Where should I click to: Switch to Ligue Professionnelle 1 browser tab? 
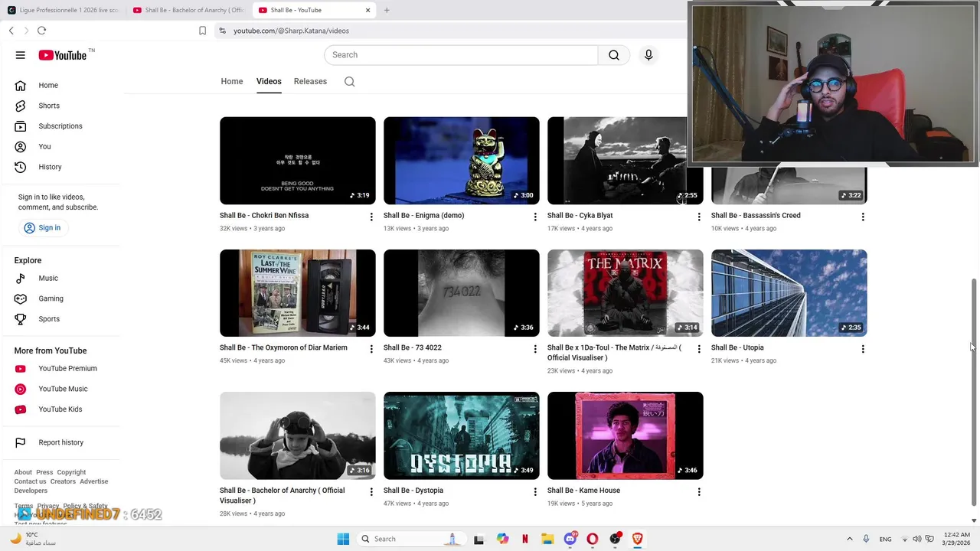click(x=63, y=10)
